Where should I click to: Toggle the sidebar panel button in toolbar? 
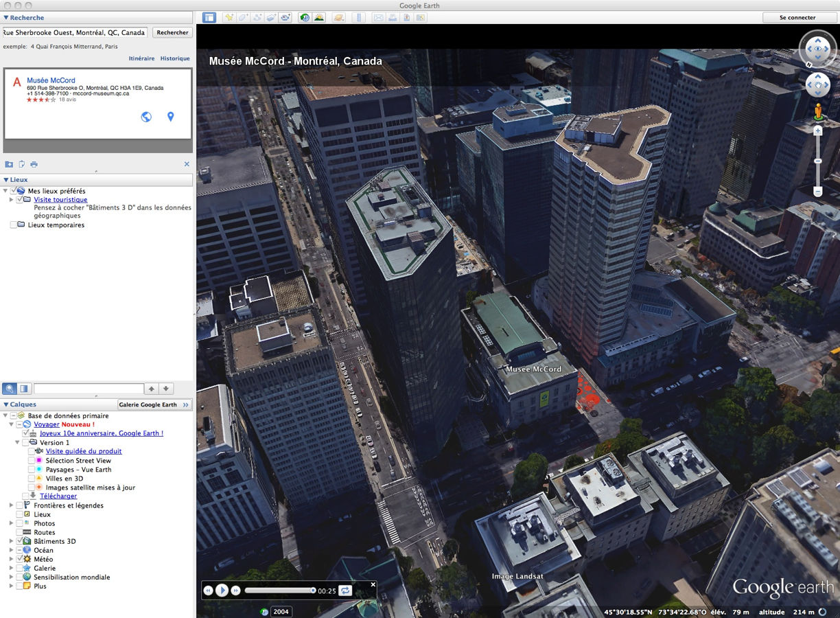pos(209,17)
